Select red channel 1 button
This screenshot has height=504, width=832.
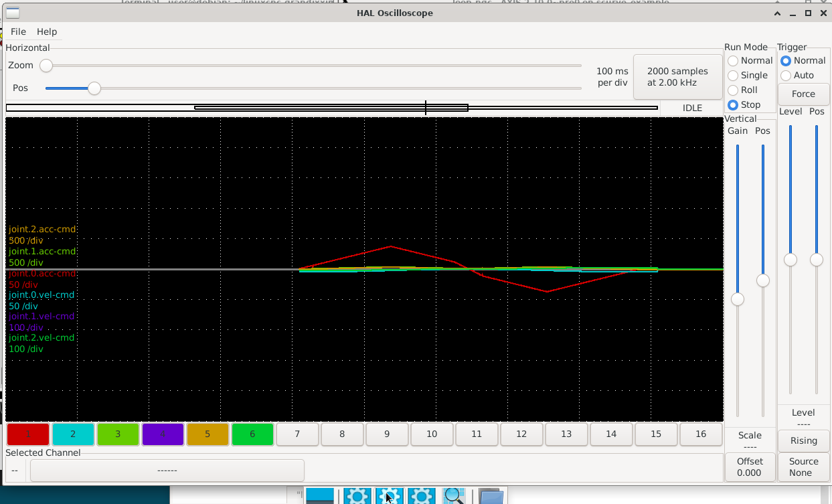(28, 434)
